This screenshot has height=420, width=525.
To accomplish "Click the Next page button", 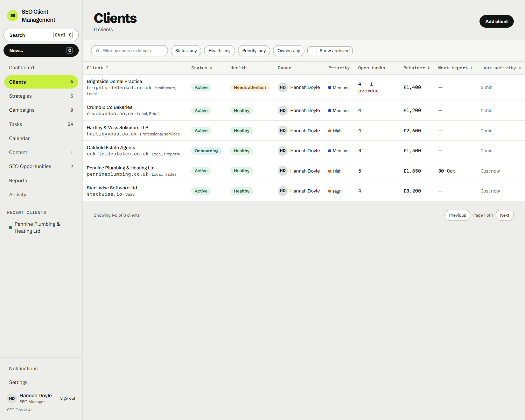I will tap(505, 215).
